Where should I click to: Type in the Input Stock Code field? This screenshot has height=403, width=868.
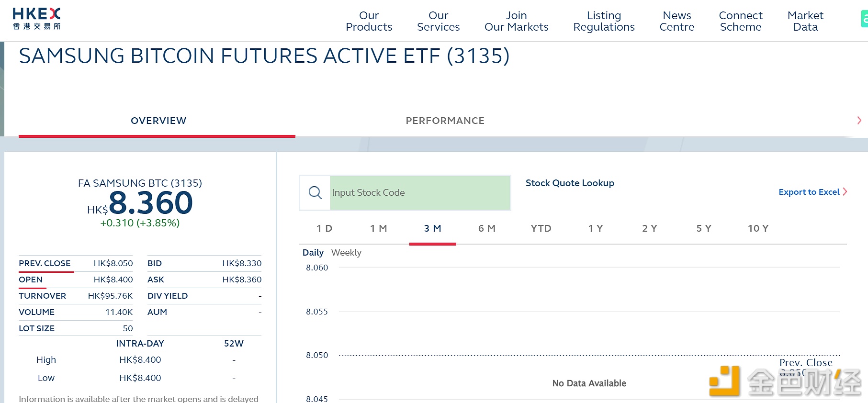coord(419,193)
